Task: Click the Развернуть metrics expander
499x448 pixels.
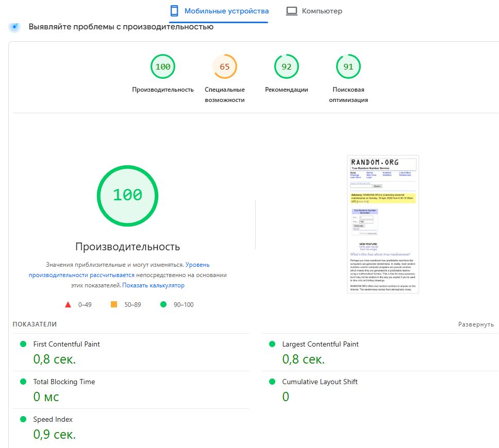Action: pos(476,324)
